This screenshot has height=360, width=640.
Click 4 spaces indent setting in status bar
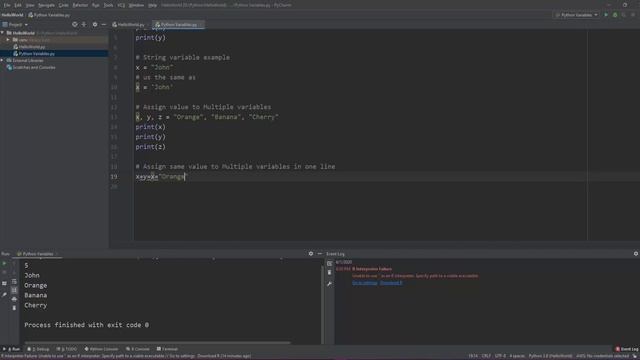(x=517, y=356)
